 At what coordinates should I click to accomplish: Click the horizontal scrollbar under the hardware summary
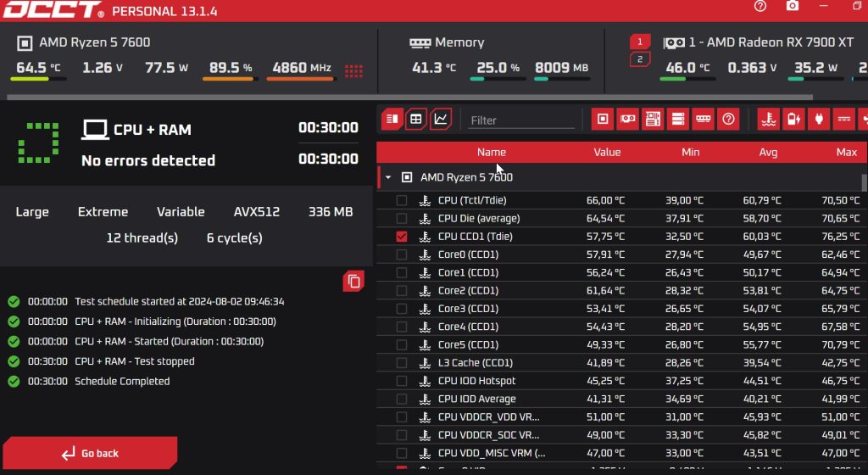409,97
